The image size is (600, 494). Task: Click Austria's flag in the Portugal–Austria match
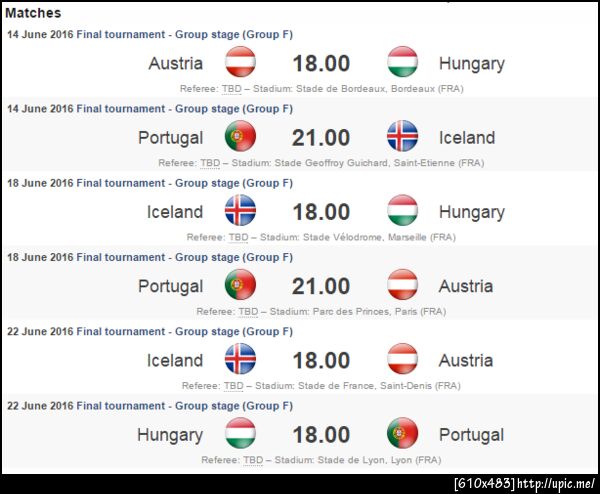coord(402,285)
